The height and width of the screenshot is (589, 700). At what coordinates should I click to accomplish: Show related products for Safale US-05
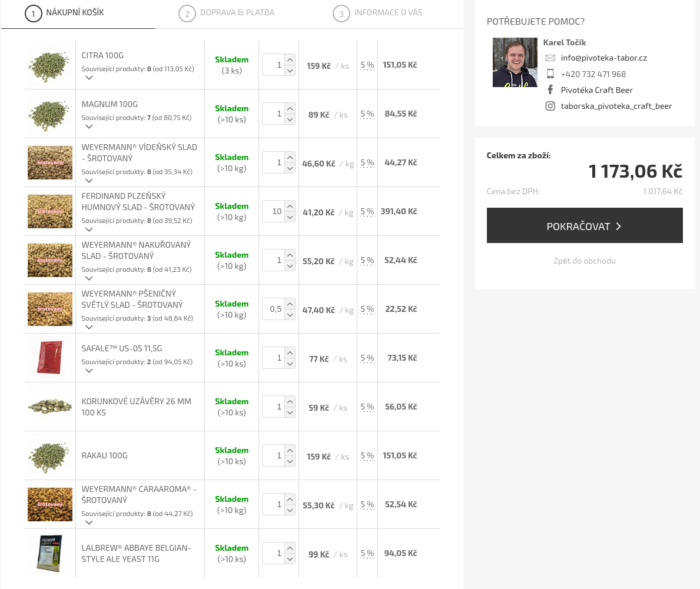pyautogui.click(x=89, y=371)
